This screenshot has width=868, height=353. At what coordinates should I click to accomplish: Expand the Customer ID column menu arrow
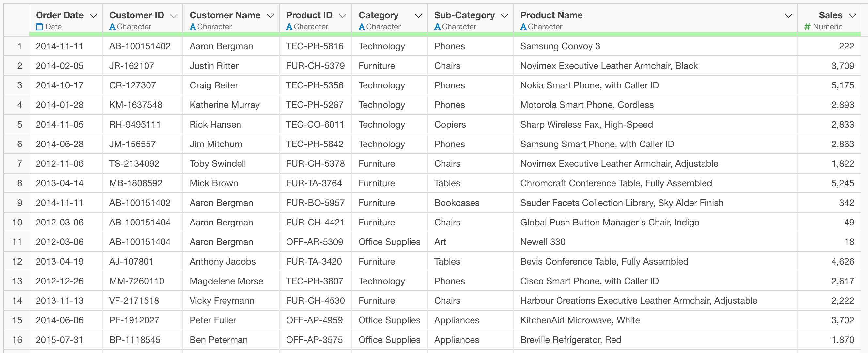pos(174,16)
